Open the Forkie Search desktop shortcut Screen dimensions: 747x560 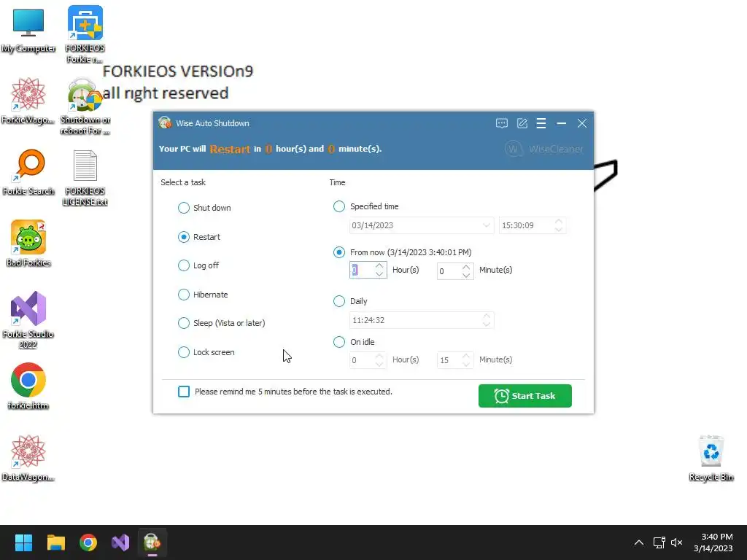tap(28, 172)
